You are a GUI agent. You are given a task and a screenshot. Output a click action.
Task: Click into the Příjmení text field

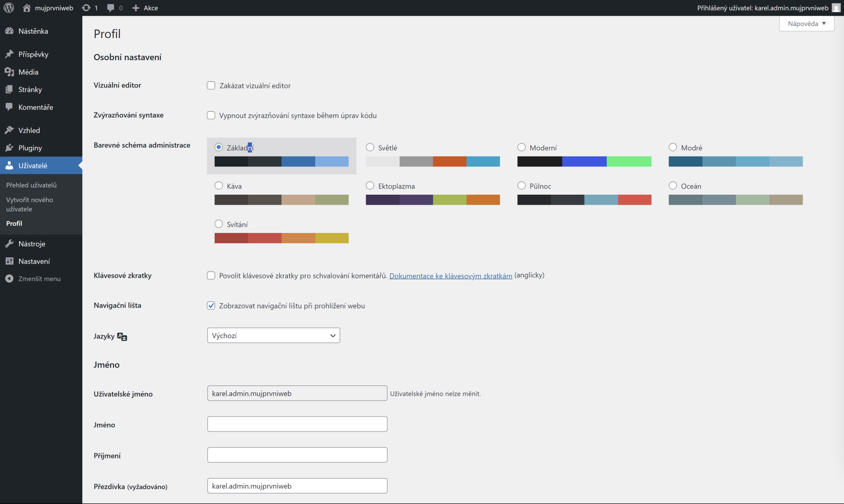click(297, 455)
